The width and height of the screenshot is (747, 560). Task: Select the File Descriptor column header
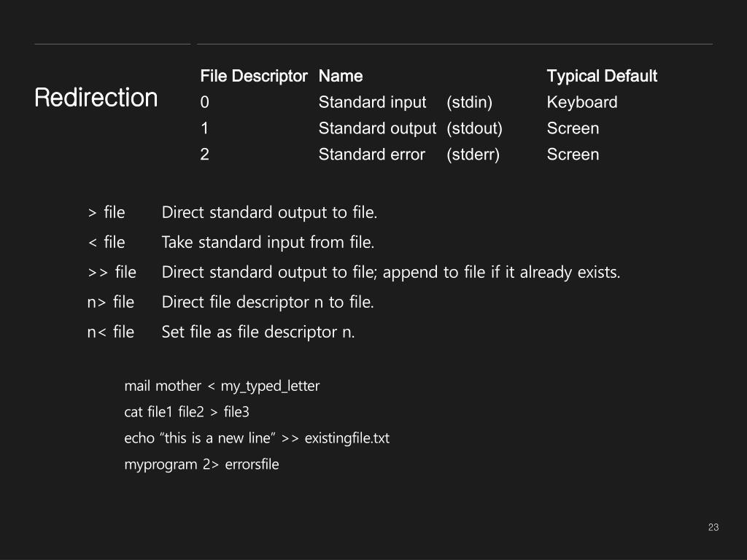[x=254, y=76]
